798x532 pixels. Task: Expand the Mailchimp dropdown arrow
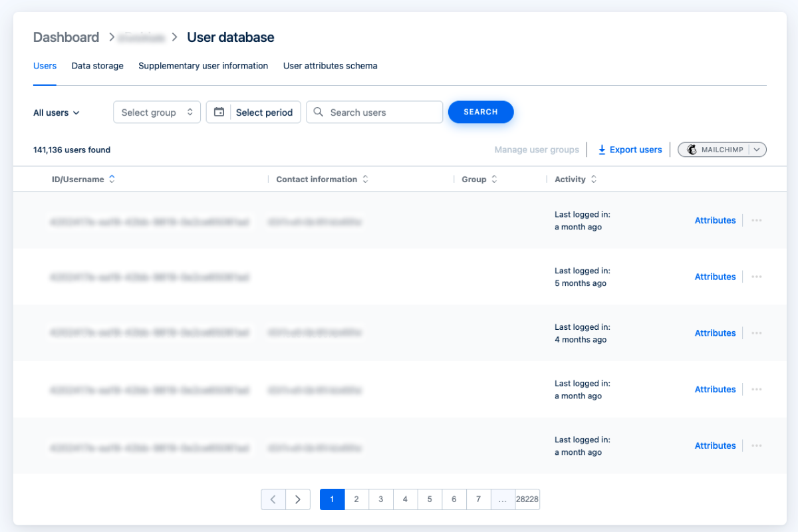[757, 150]
